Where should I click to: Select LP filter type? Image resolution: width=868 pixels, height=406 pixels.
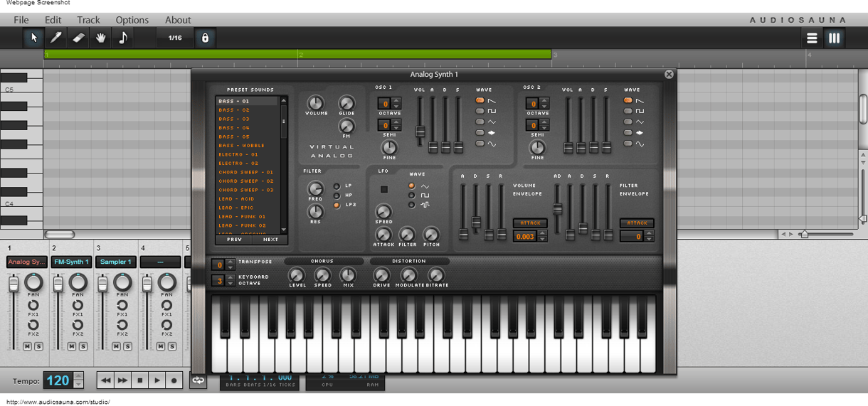(337, 186)
